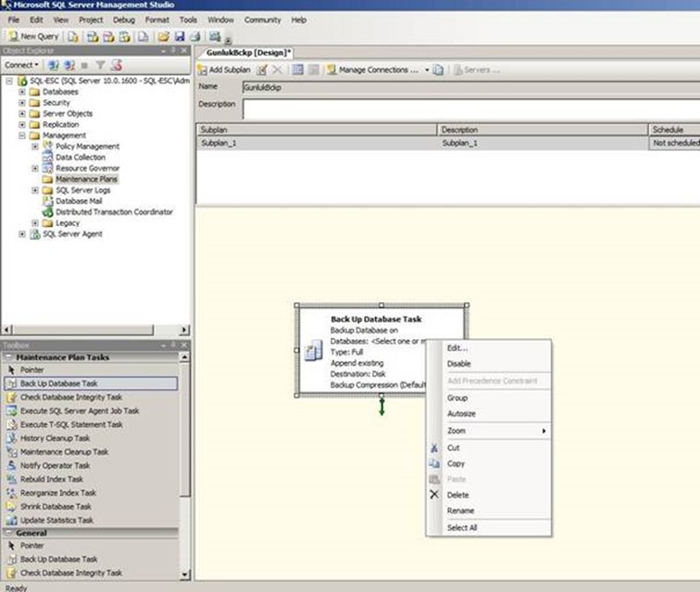Click the Refresh icon in Object Explorer toolbar

point(117,65)
